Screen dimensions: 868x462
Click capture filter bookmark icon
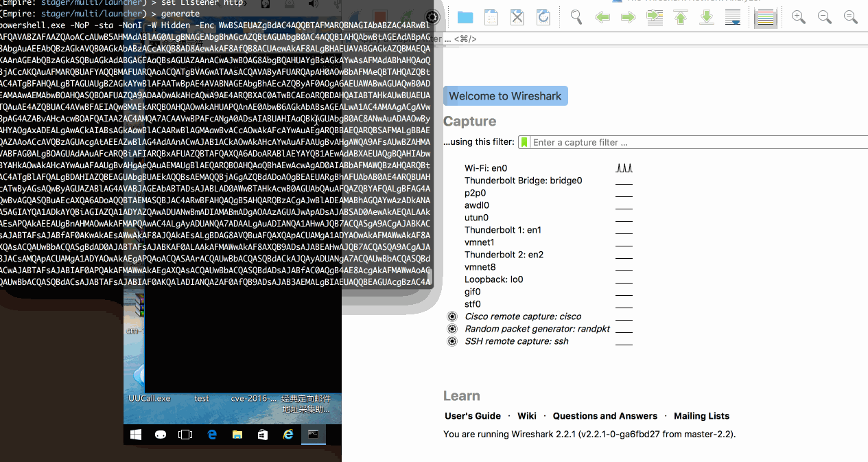[525, 142]
